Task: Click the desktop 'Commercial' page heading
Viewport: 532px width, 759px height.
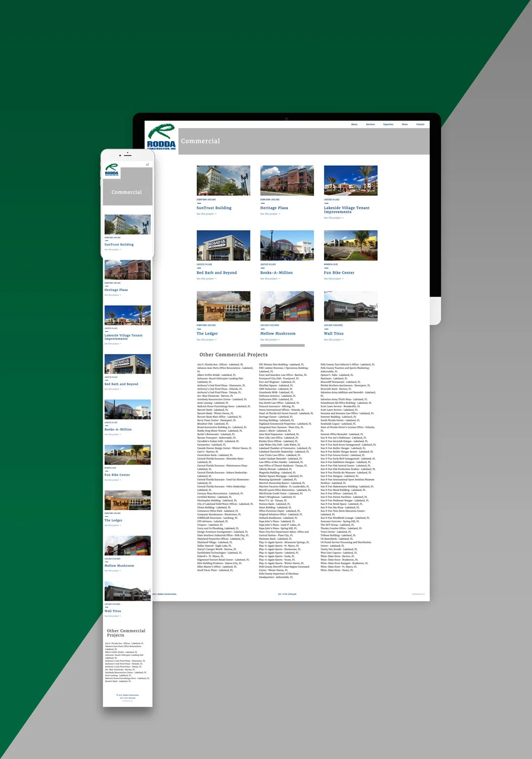Action: pyautogui.click(x=200, y=141)
